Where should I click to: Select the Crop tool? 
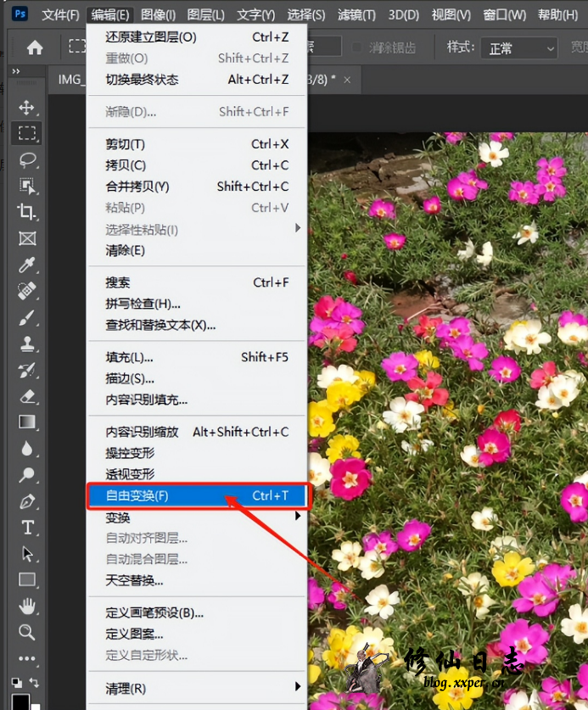pos(27,212)
